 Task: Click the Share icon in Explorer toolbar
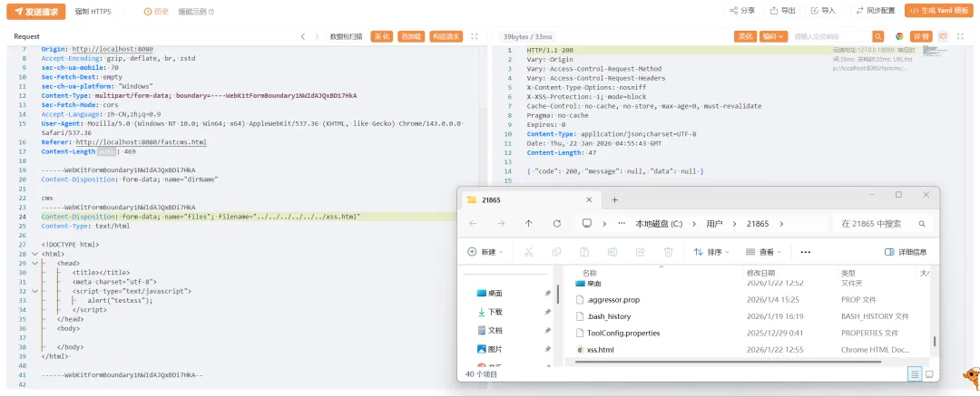640,252
